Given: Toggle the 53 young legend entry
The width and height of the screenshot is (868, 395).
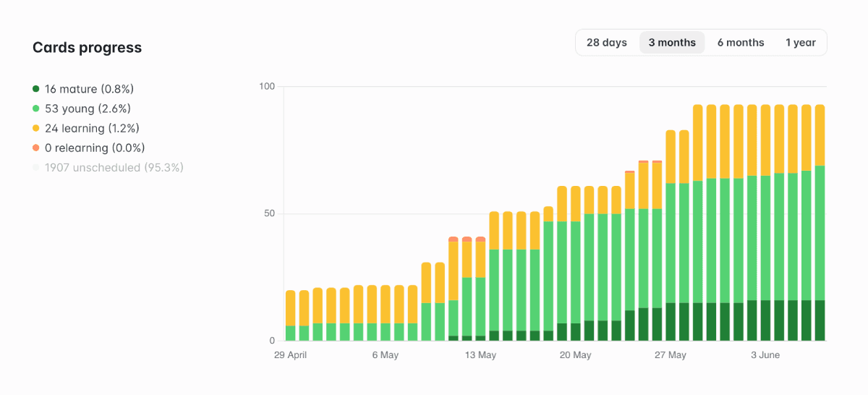Looking at the screenshot, I should click(x=82, y=109).
